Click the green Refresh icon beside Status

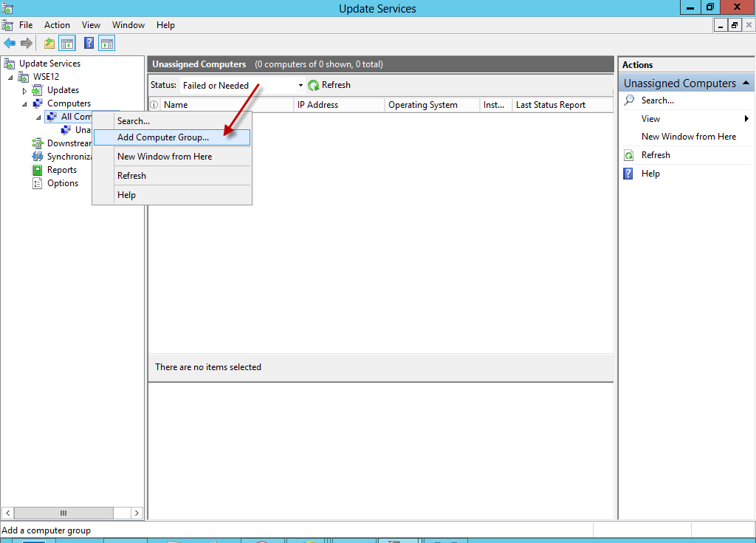(x=314, y=86)
